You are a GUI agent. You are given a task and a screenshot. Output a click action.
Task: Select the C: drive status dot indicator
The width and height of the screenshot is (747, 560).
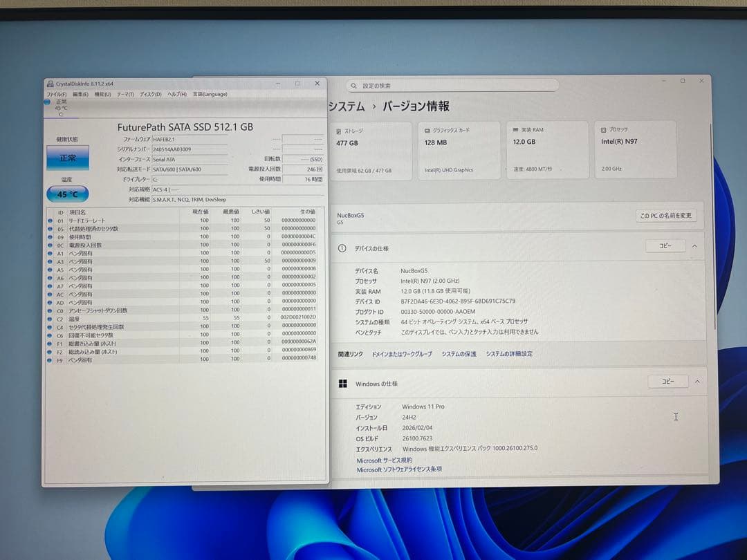[47, 102]
